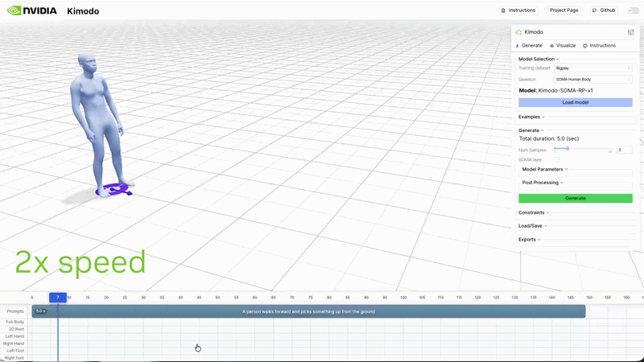Expand the Examples section

tap(531, 117)
